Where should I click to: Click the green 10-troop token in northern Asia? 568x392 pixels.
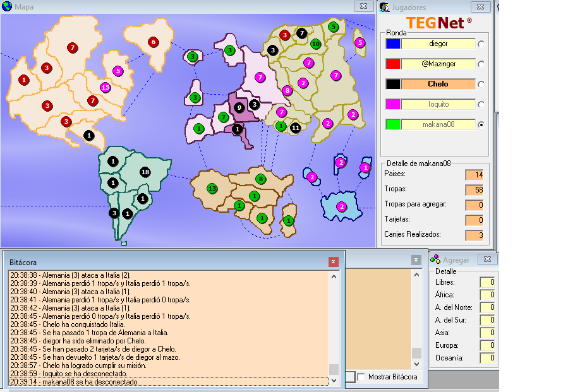[x=315, y=44]
